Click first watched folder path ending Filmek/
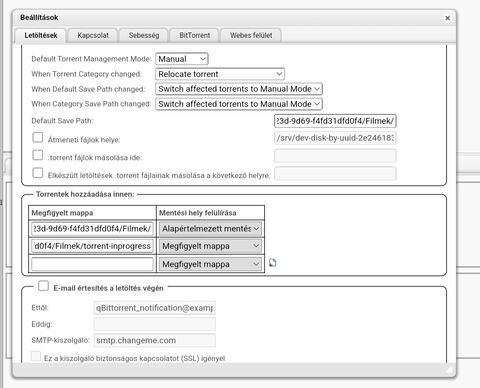480x388 pixels. coord(92,229)
